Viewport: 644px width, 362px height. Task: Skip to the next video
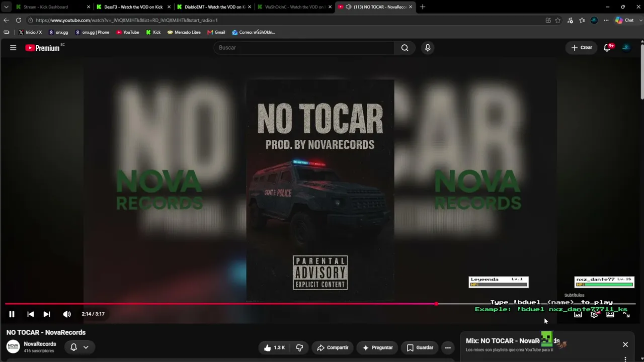click(x=47, y=314)
